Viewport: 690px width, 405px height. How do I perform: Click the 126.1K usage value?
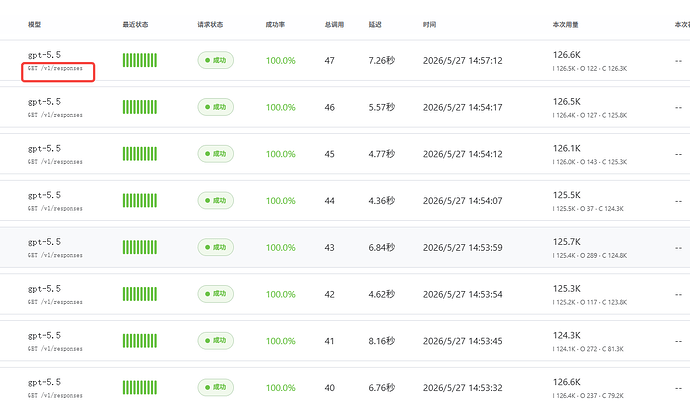coord(567,148)
